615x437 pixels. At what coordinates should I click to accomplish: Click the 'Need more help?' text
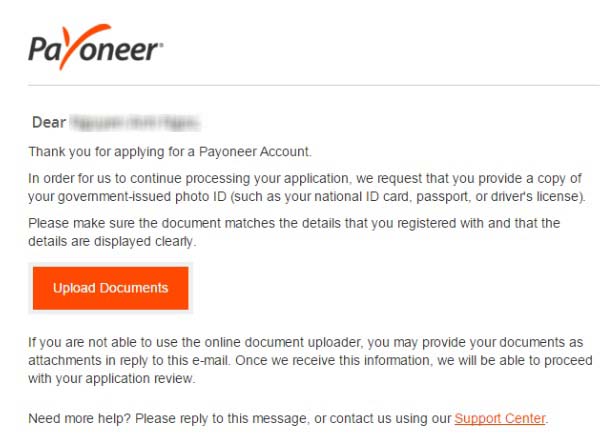point(79,419)
